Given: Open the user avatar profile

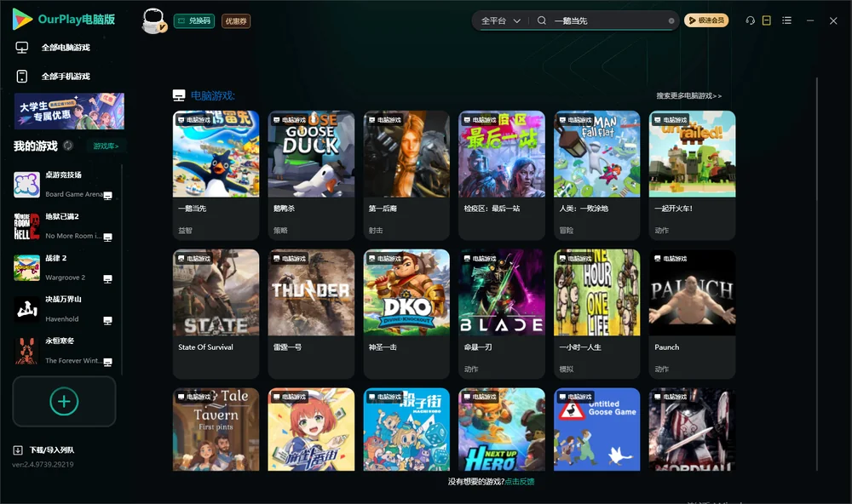Looking at the screenshot, I should tap(153, 20).
